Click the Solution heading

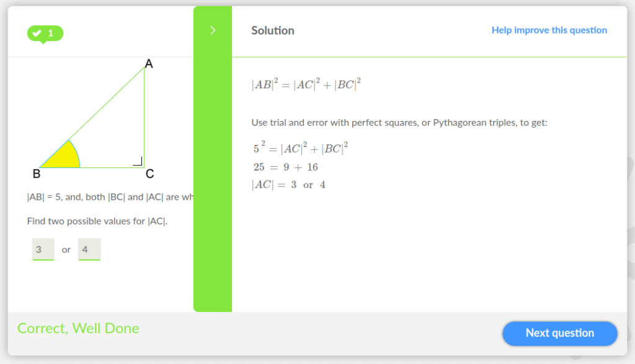[x=273, y=30]
